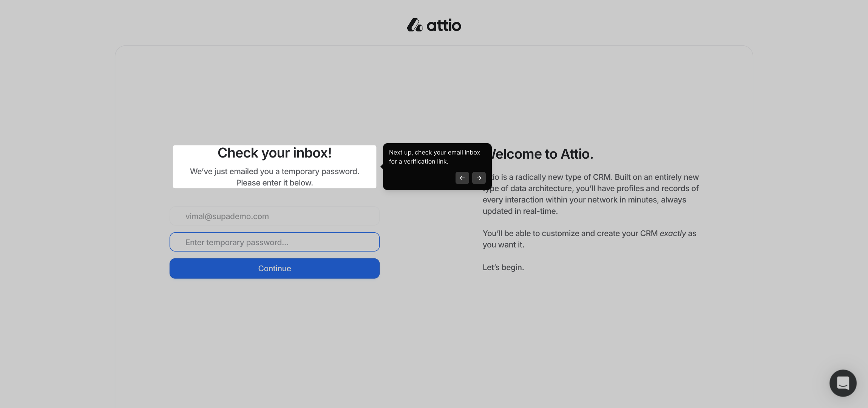The width and height of the screenshot is (868, 408).
Task: Open the chat support widget
Action: (843, 383)
